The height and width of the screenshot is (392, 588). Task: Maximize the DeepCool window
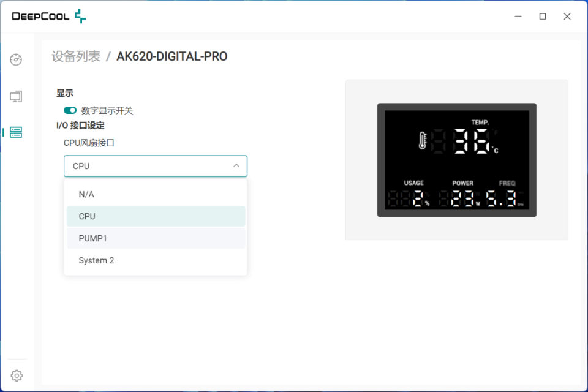pyautogui.click(x=543, y=16)
